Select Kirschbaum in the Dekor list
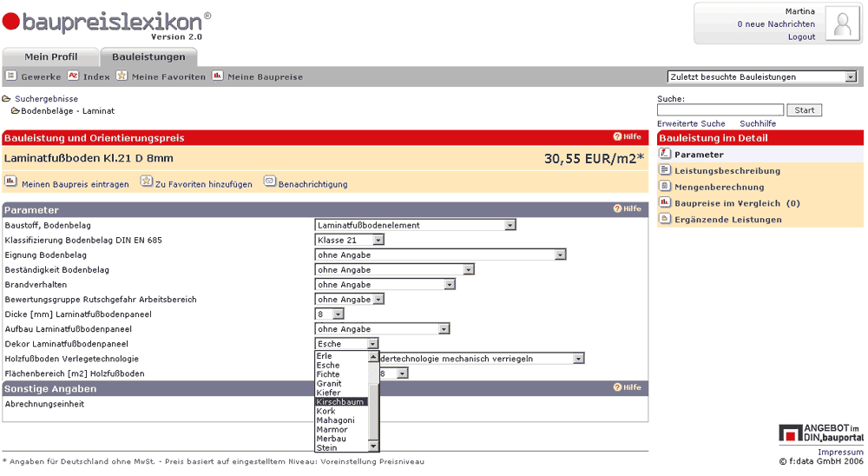 coord(340,402)
